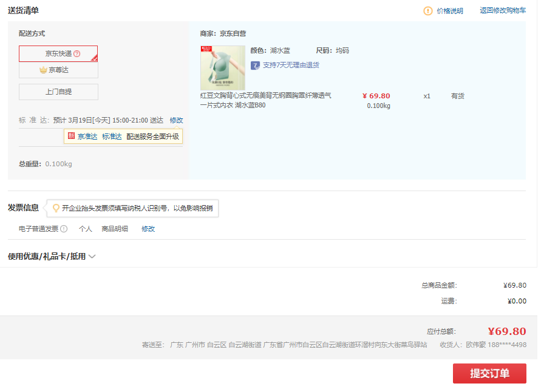Screen dimensions: 558x392
Task: Select 京东快递 delivery method
Action: click(x=58, y=53)
